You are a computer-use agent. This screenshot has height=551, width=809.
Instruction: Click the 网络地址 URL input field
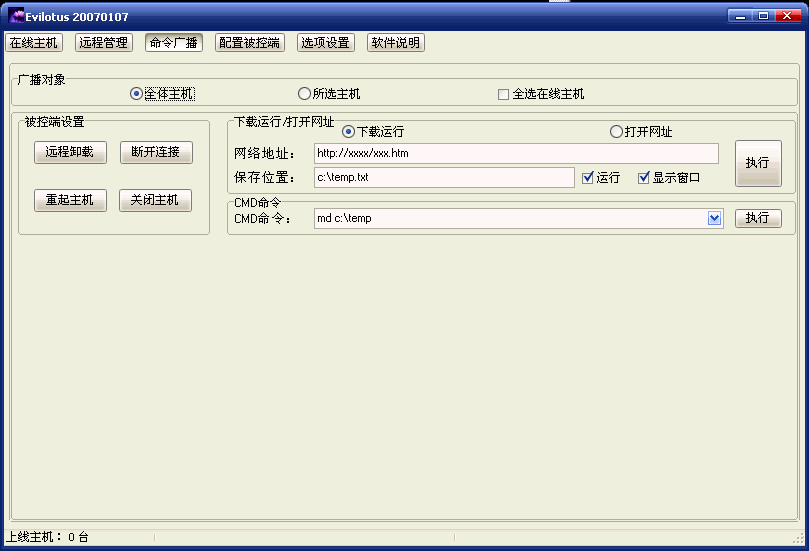(515, 153)
